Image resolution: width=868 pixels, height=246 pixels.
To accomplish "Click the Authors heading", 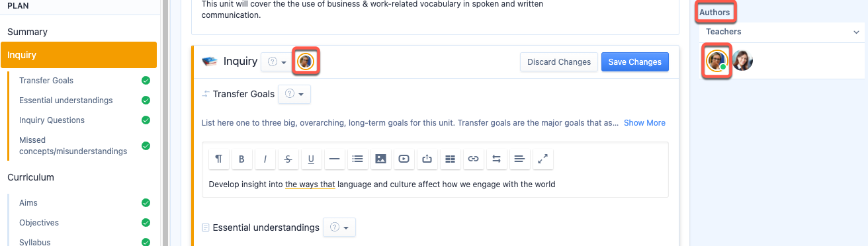I will coord(715,13).
